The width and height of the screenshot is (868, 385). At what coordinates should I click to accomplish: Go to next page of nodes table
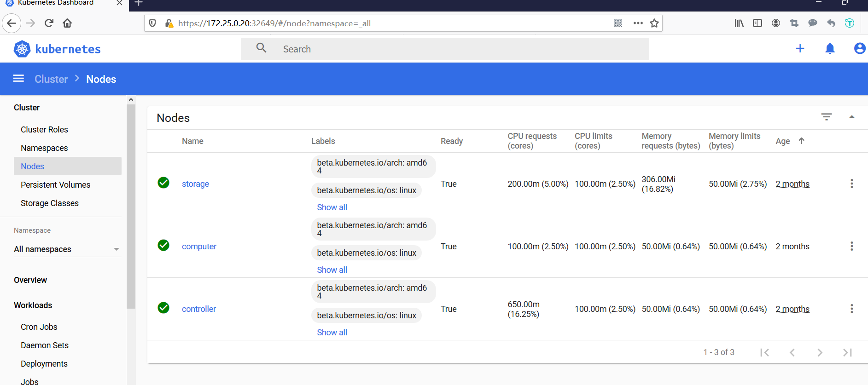point(820,352)
